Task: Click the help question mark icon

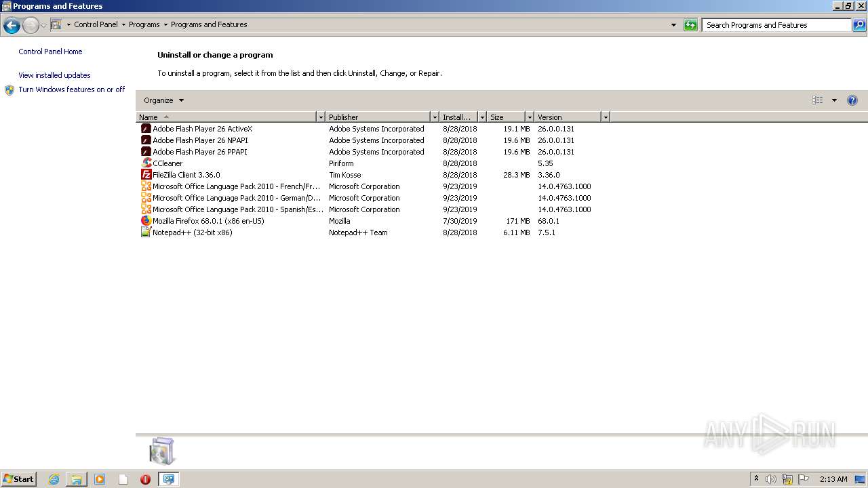Action: tap(852, 100)
